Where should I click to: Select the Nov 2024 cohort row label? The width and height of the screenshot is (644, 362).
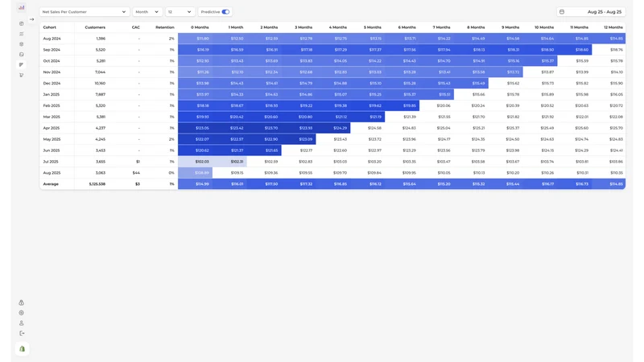pos(52,72)
